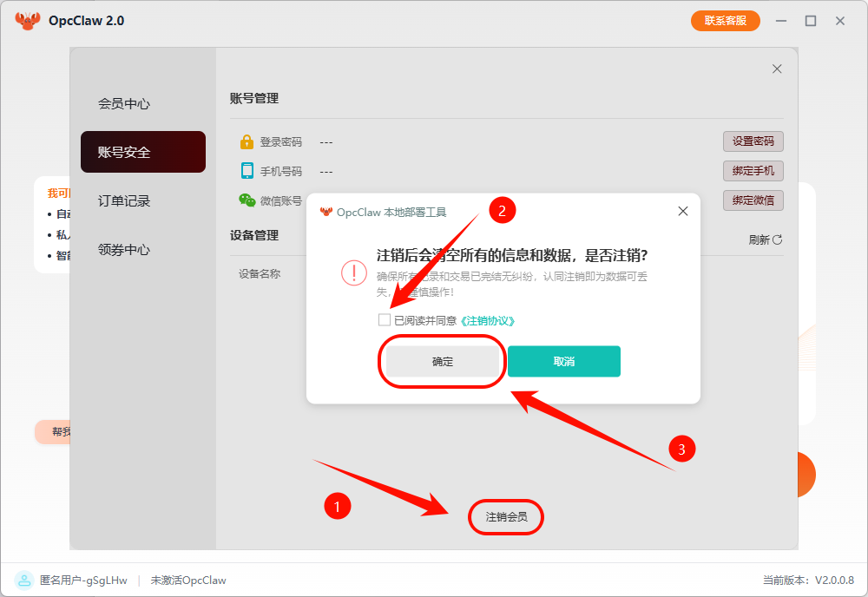
Task: Click the red exclamation warning icon
Action: point(354,272)
